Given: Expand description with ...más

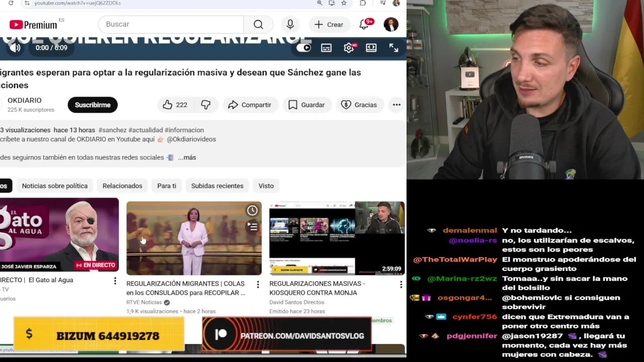Looking at the screenshot, I should [x=187, y=157].
